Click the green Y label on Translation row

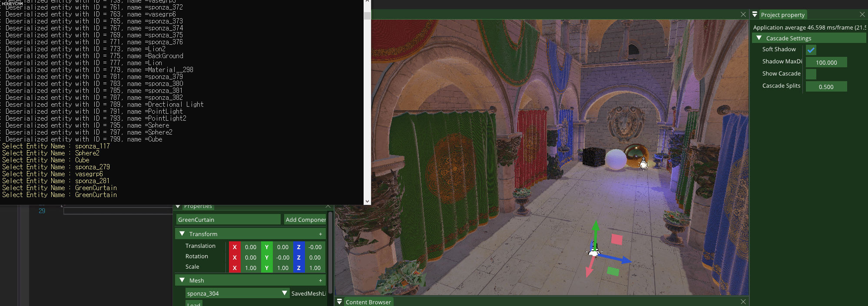[267, 247]
